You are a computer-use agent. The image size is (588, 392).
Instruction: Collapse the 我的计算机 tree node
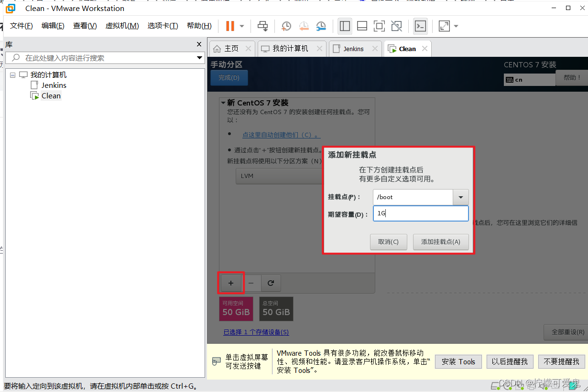tap(12, 75)
